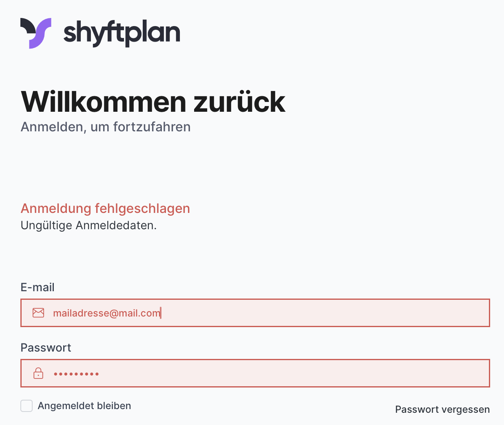The image size is (504, 425).
Task: Click the shyftplan bird logo icon
Action: point(36,33)
